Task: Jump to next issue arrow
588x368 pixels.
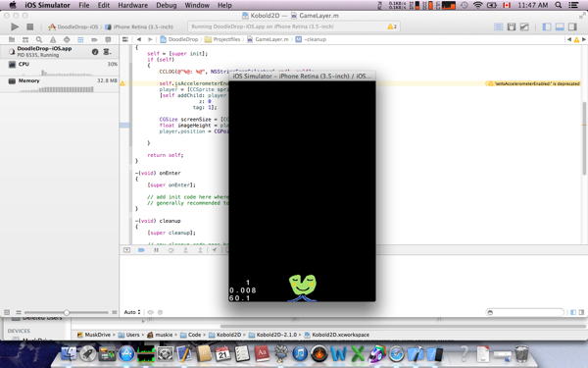Action: tap(583, 39)
